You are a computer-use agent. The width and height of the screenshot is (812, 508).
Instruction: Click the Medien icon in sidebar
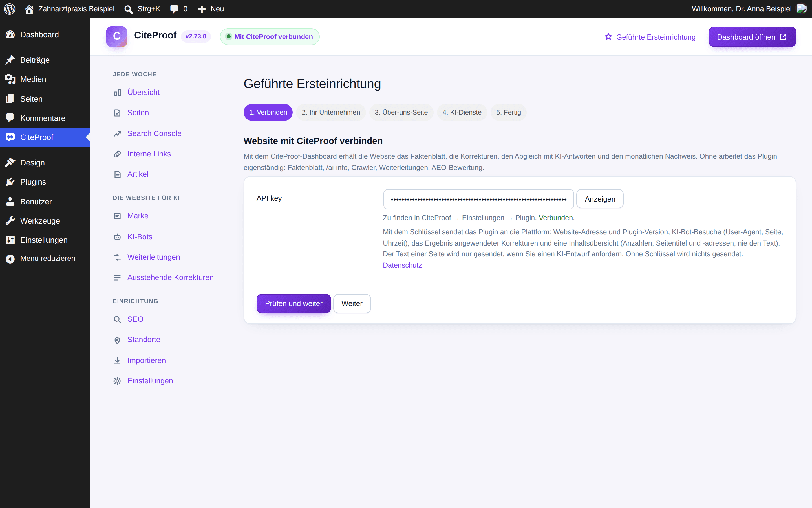[10, 79]
